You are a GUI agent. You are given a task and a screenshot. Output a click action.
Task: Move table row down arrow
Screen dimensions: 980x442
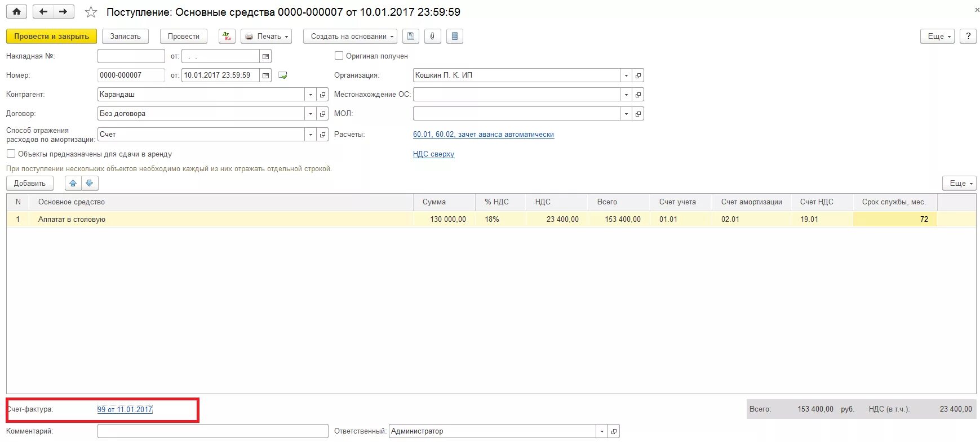90,183
